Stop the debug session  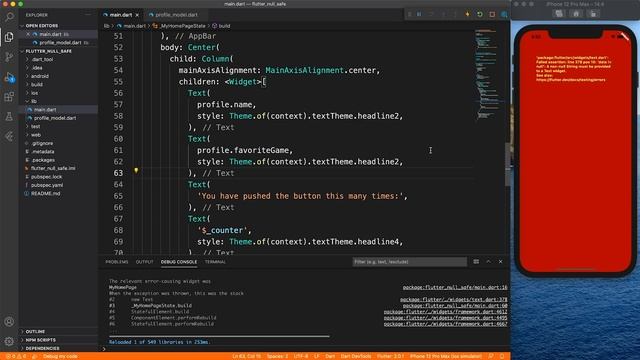492,15
